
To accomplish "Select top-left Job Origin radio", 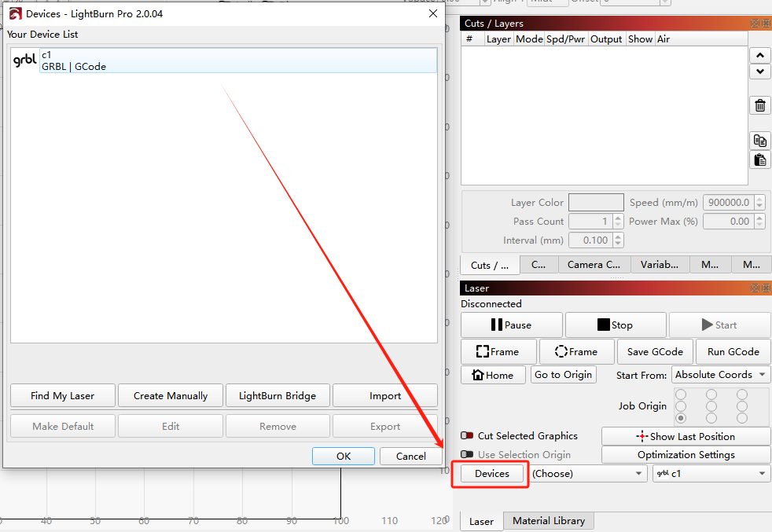I will [x=681, y=394].
